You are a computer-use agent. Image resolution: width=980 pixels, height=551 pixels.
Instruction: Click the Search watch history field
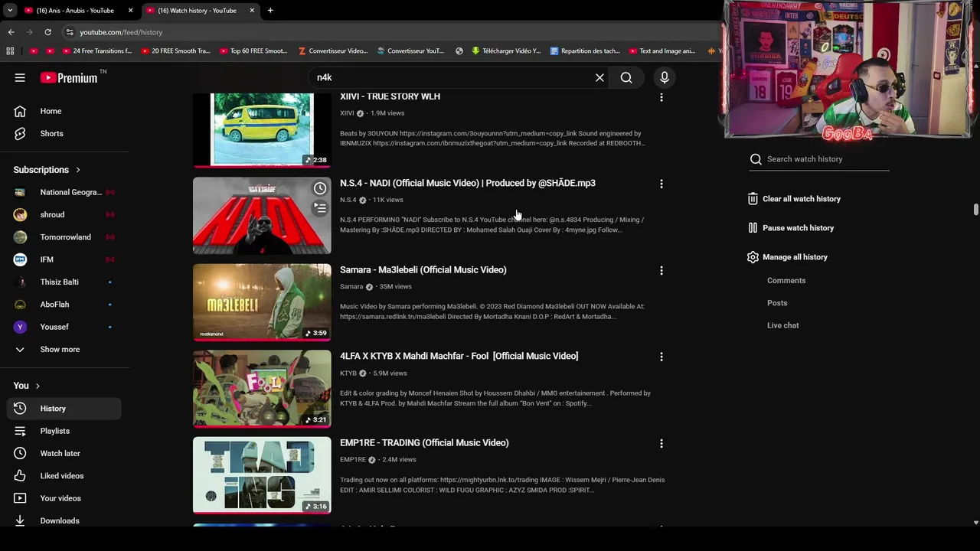pos(819,159)
